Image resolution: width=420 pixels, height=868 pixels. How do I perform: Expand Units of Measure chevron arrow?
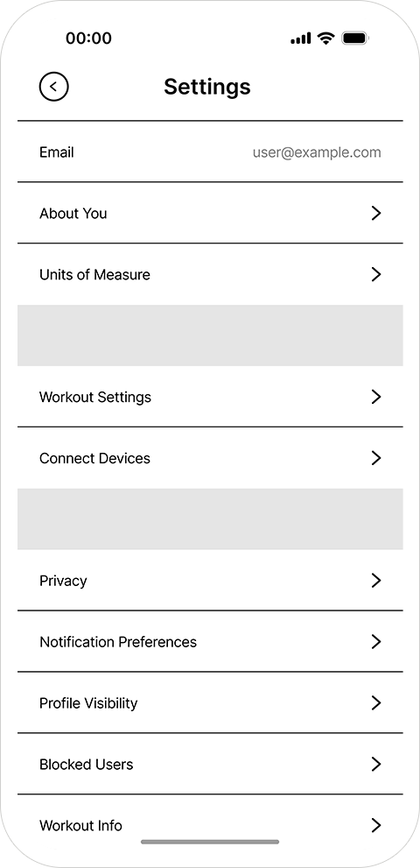[x=376, y=274]
